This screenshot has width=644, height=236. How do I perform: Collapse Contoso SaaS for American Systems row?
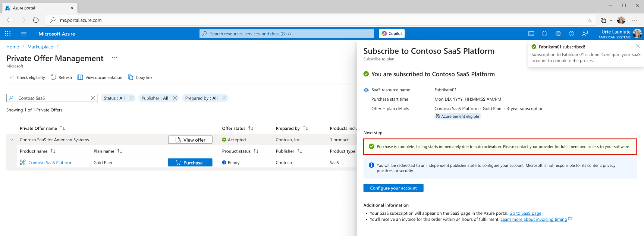click(12, 140)
